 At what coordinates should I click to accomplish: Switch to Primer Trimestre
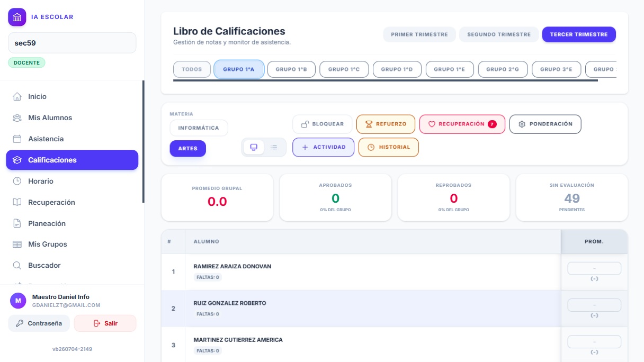[419, 34]
